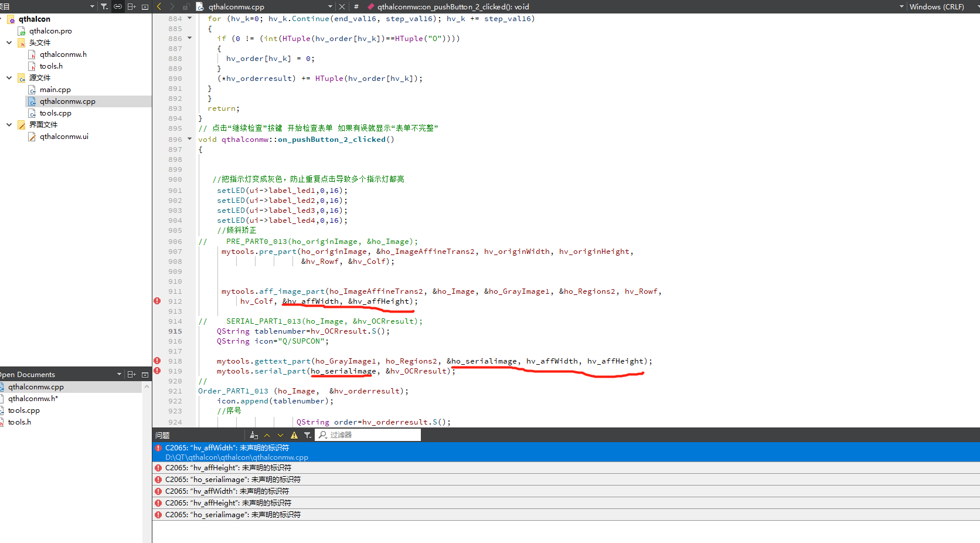Close the qthalconmw.cpp document with X icon

coord(342,6)
